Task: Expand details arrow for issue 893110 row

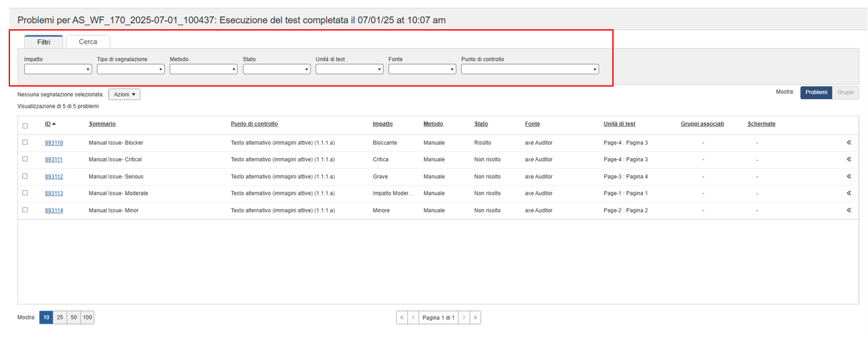Action: click(849, 143)
